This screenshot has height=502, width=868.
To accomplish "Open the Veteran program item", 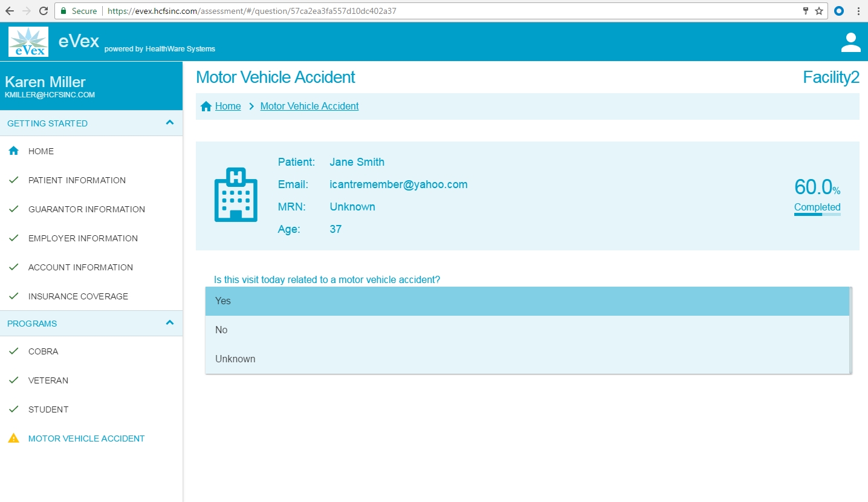I will coord(48,380).
